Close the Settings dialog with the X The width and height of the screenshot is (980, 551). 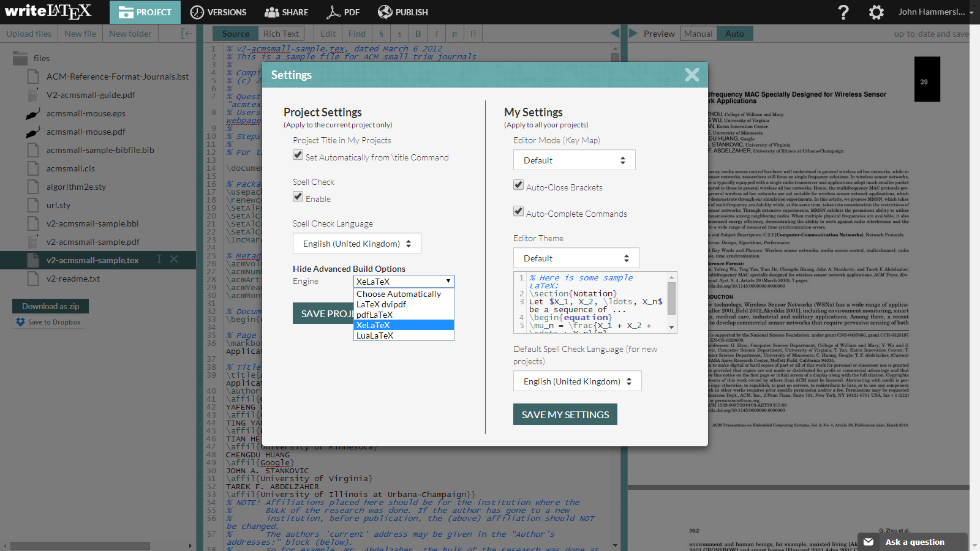(692, 75)
